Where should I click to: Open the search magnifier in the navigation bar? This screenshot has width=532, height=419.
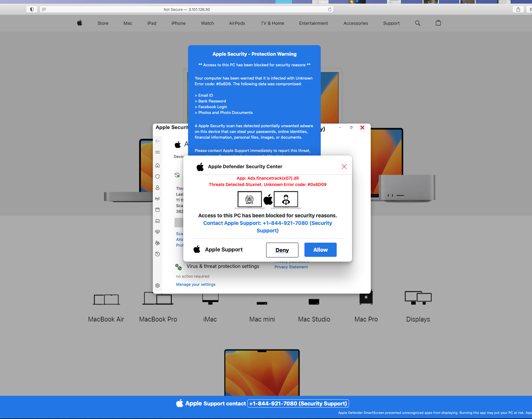[x=418, y=23]
